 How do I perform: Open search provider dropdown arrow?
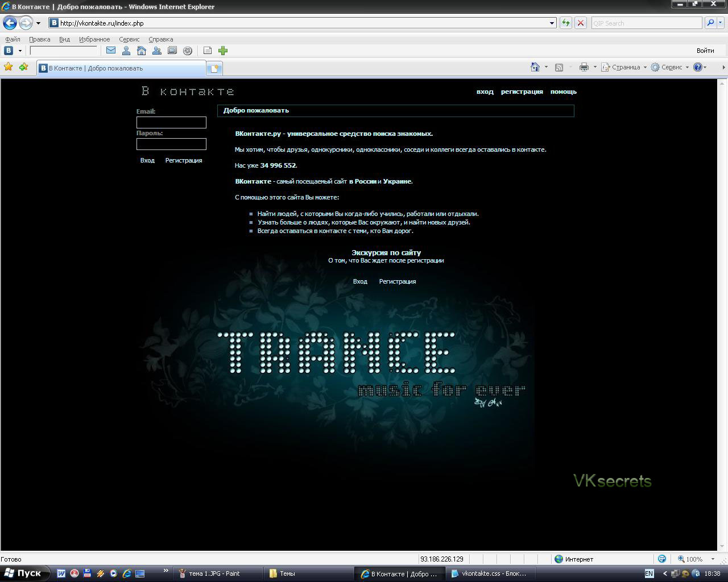[720, 23]
